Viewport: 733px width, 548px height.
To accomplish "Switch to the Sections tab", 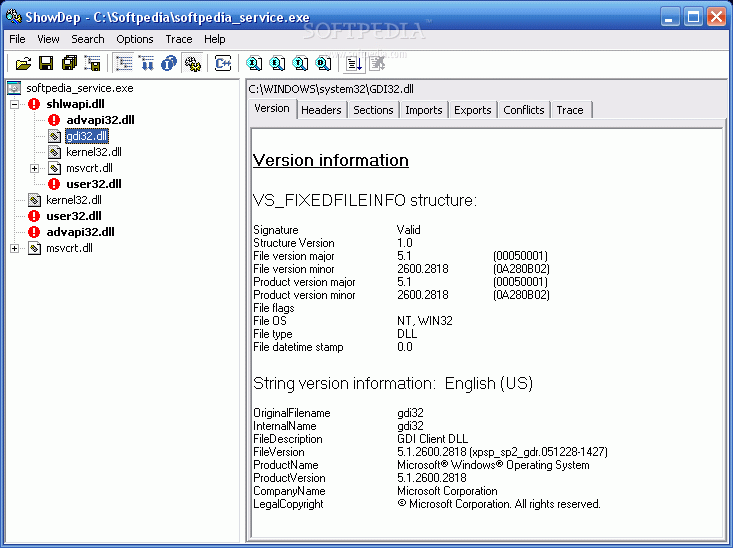I will coord(373,110).
